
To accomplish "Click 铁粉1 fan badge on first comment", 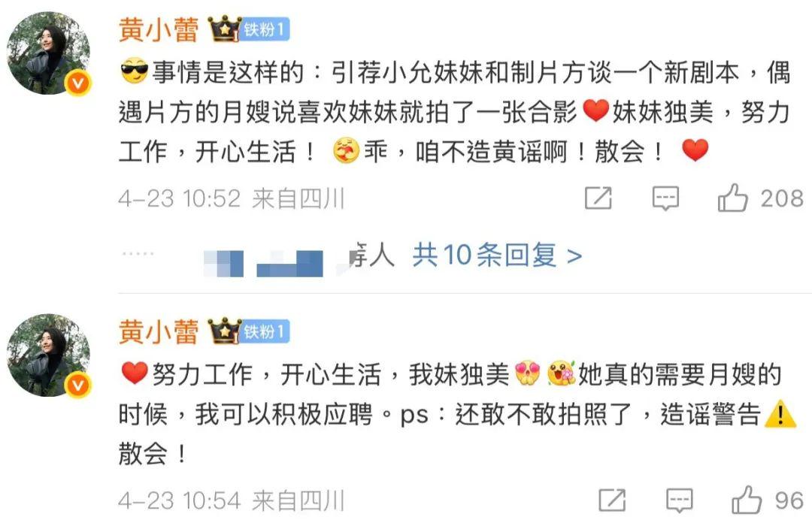I will pyautogui.click(x=265, y=29).
